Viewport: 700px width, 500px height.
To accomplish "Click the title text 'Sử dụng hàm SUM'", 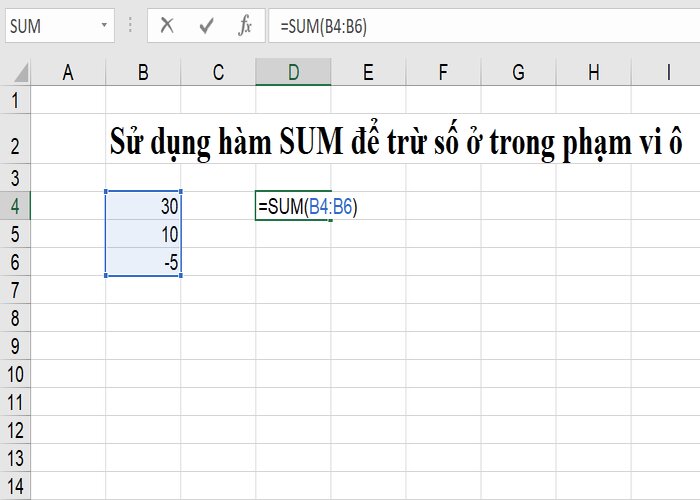I will tap(226, 142).
